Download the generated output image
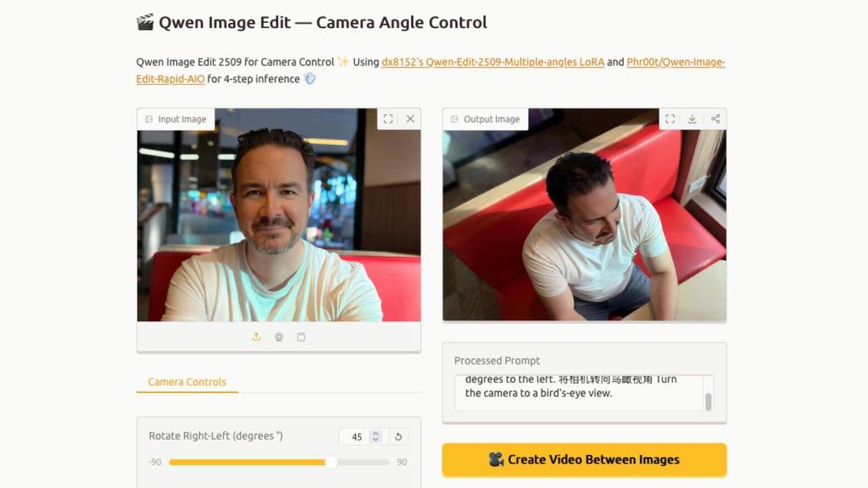868x488 pixels. pos(692,119)
